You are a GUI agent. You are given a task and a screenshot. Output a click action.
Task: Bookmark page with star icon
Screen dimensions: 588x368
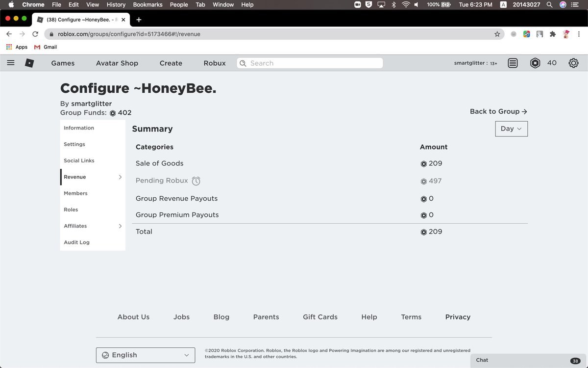(497, 34)
